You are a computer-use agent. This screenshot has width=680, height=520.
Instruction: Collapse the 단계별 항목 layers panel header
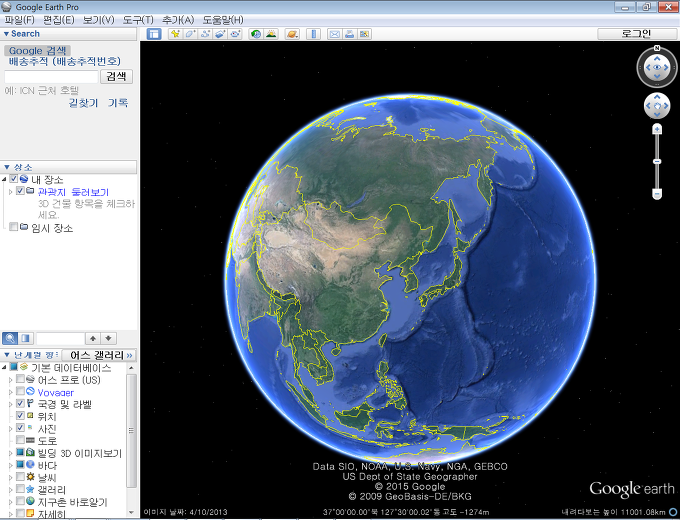(x=30, y=355)
